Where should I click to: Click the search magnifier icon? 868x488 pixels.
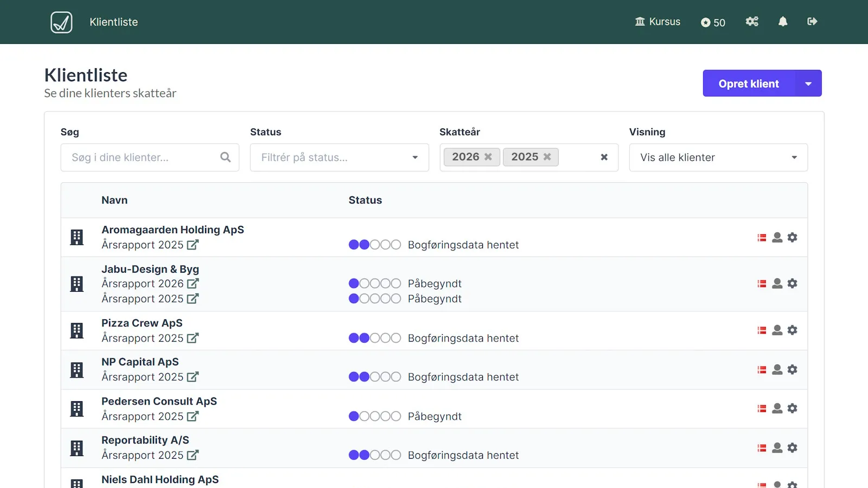pyautogui.click(x=226, y=157)
